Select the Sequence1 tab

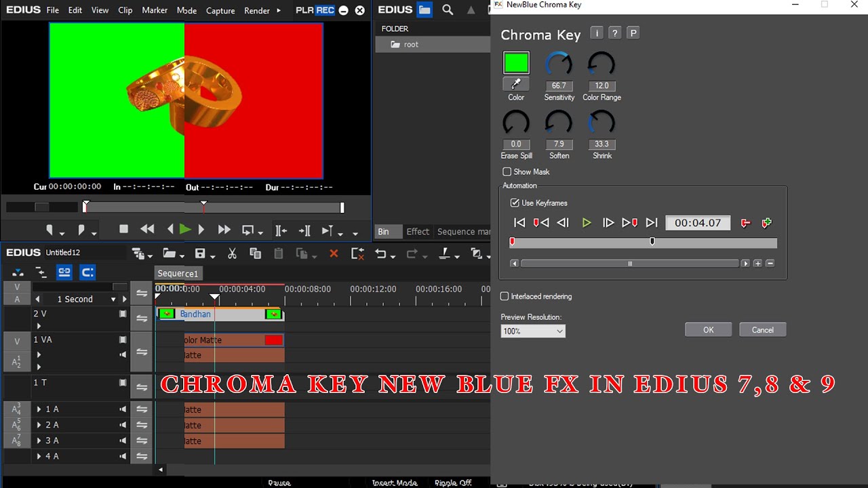click(x=178, y=274)
